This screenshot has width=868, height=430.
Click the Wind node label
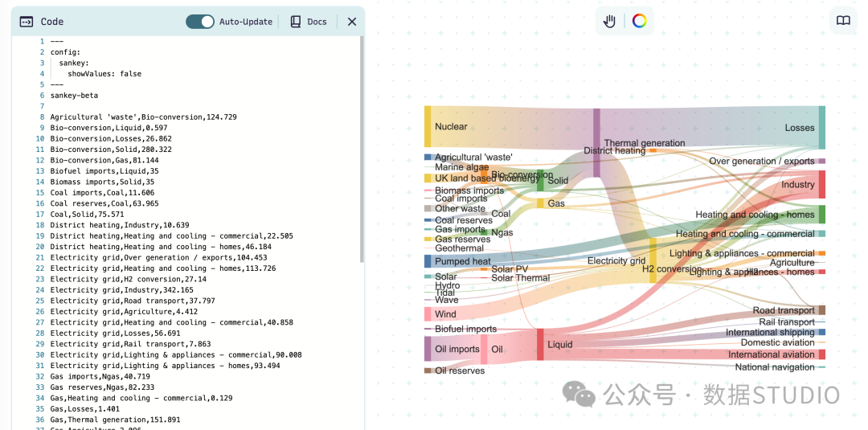(445, 314)
